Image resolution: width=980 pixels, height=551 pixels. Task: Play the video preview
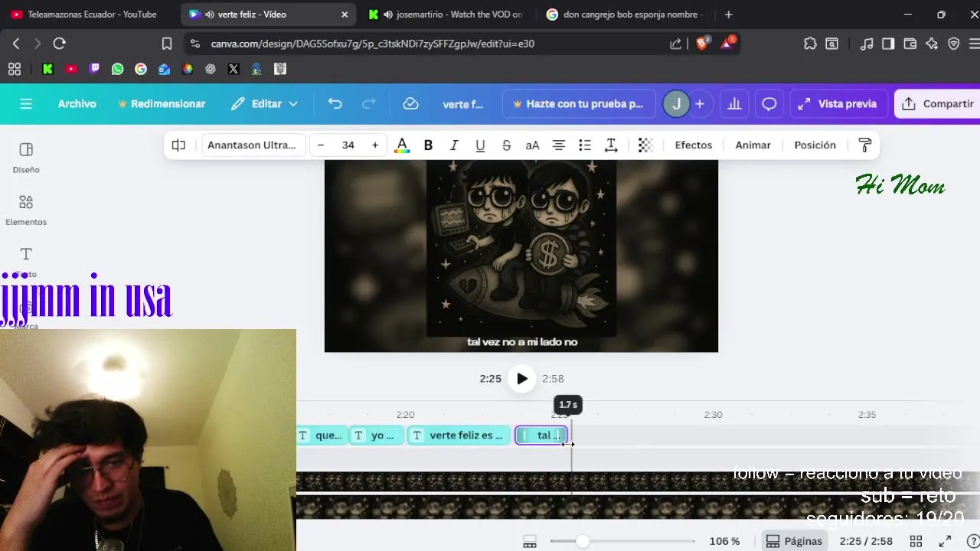click(522, 379)
